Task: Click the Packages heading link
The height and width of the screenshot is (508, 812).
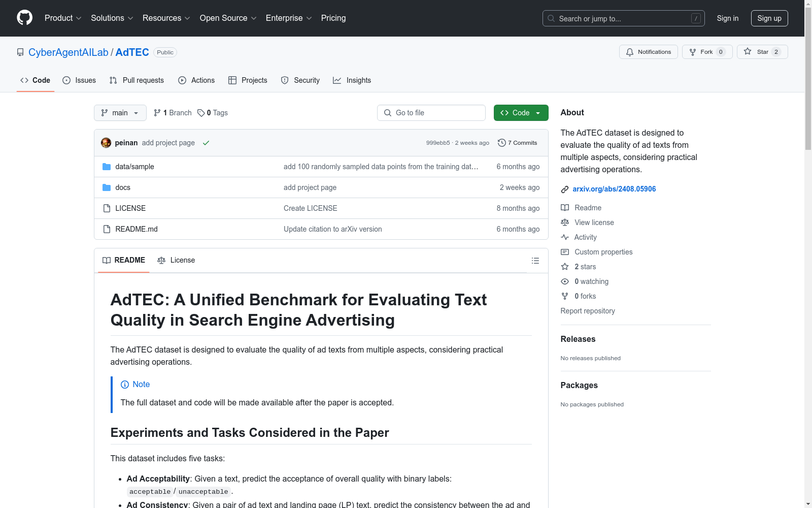Action: pyautogui.click(x=579, y=385)
